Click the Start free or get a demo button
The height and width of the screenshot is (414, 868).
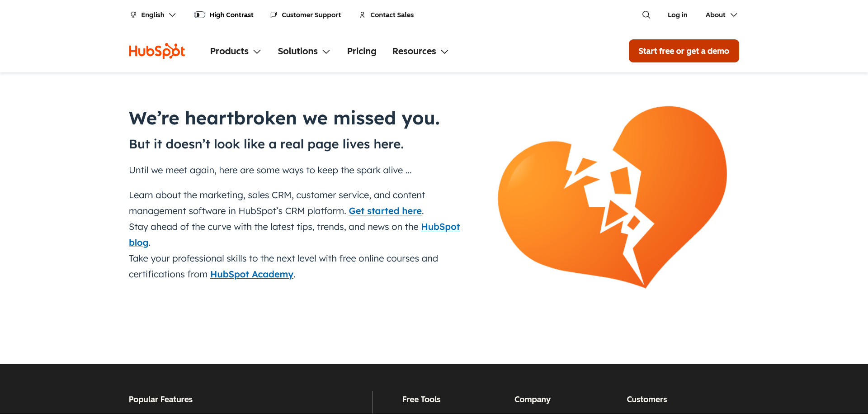click(684, 51)
